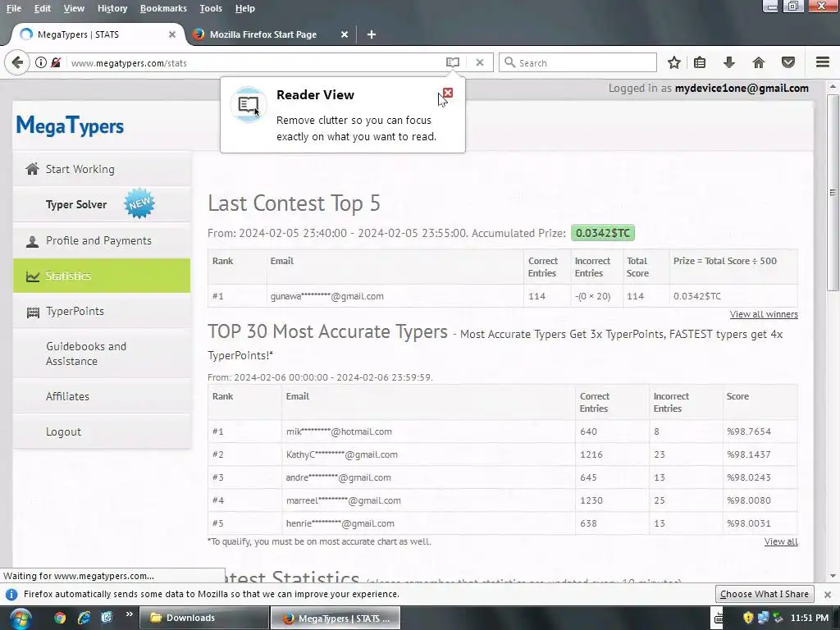Open the Downloads window from taskbar
This screenshot has width=840, height=630.
(x=204, y=619)
